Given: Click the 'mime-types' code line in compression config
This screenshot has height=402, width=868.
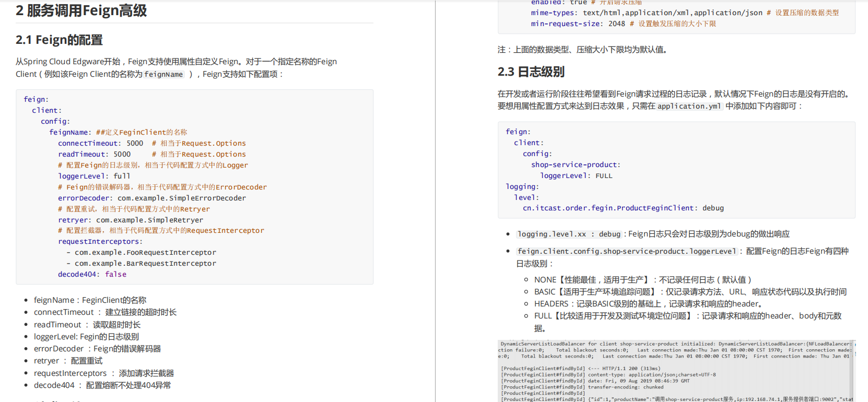Looking at the screenshot, I should click(x=685, y=13).
